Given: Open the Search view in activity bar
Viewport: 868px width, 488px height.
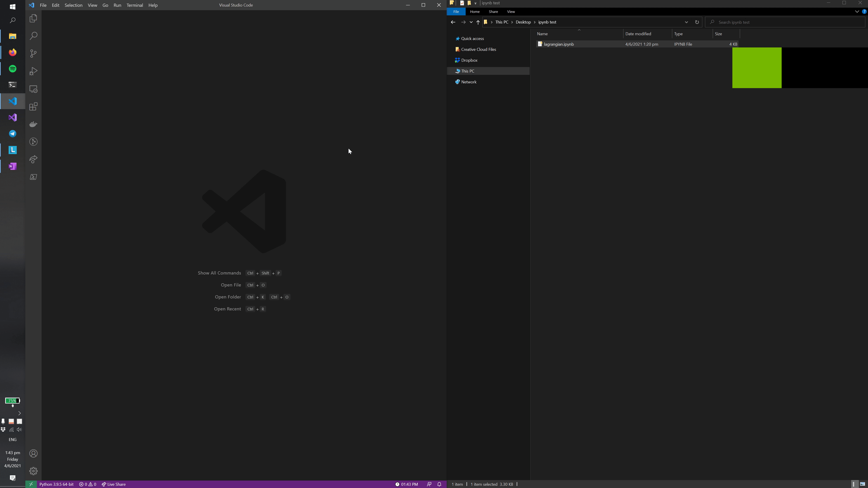Looking at the screenshot, I should (33, 36).
